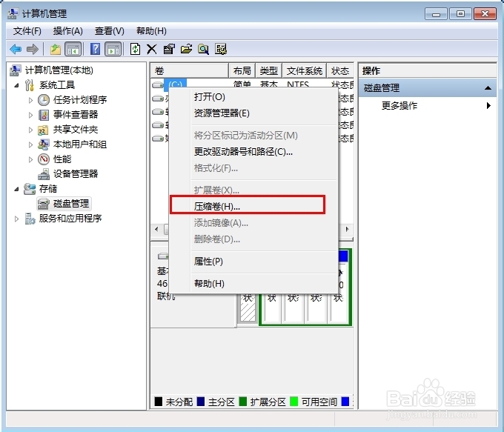The image size is (504, 432).
Task: Click the black X delete toolbar icon
Action: click(152, 49)
